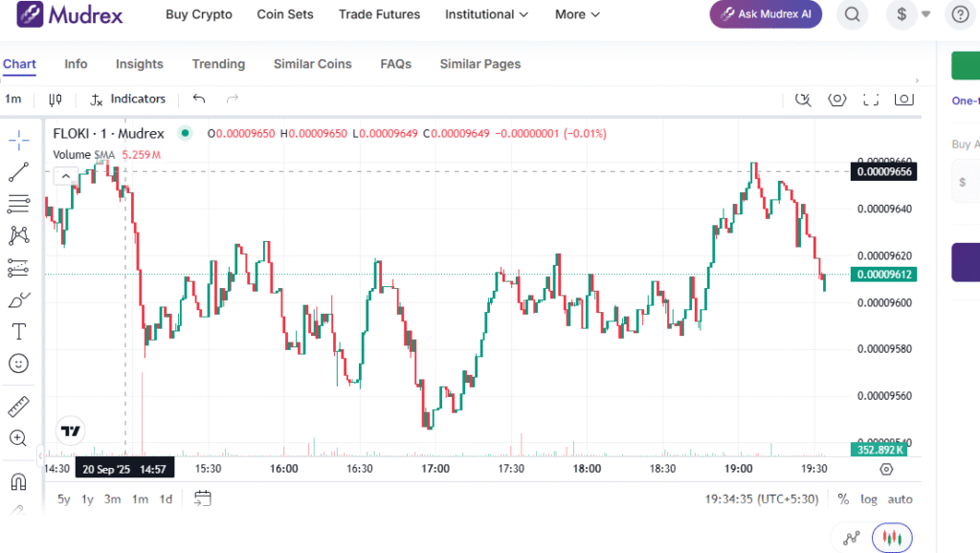Open chart settings gear near time axis
This screenshot has height=553, width=980.
(886, 469)
